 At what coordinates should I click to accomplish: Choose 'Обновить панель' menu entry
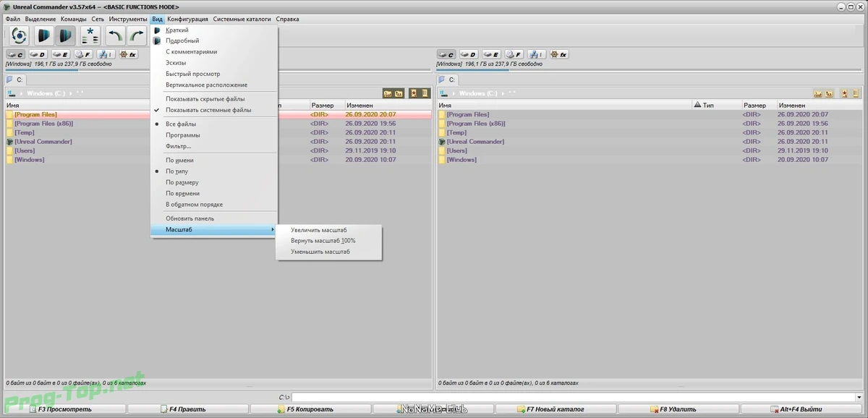point(213,218)
